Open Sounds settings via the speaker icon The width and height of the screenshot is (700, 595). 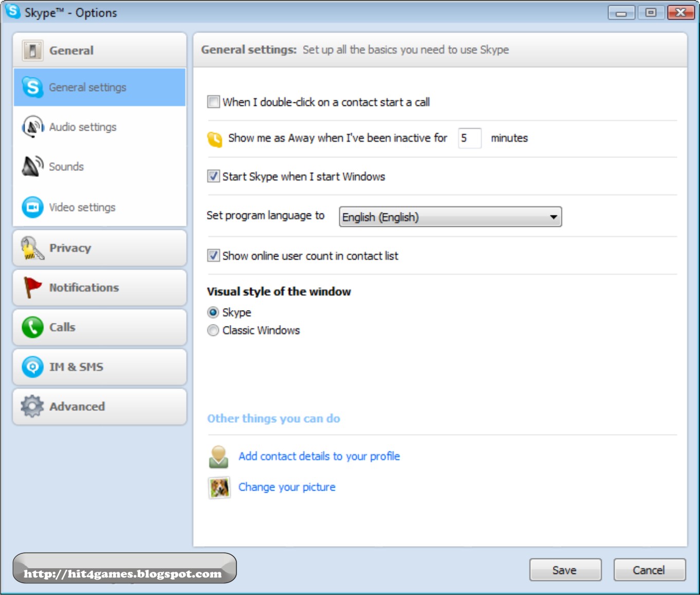32,166
